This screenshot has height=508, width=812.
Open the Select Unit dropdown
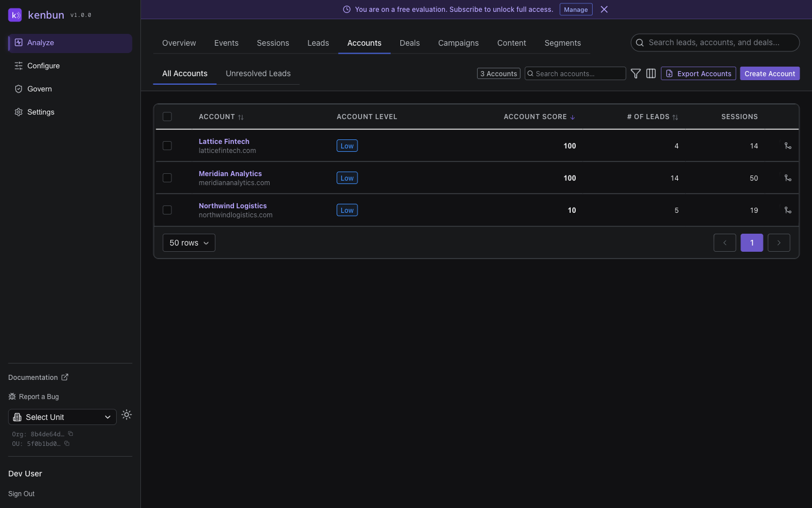(x=62, y=417)
